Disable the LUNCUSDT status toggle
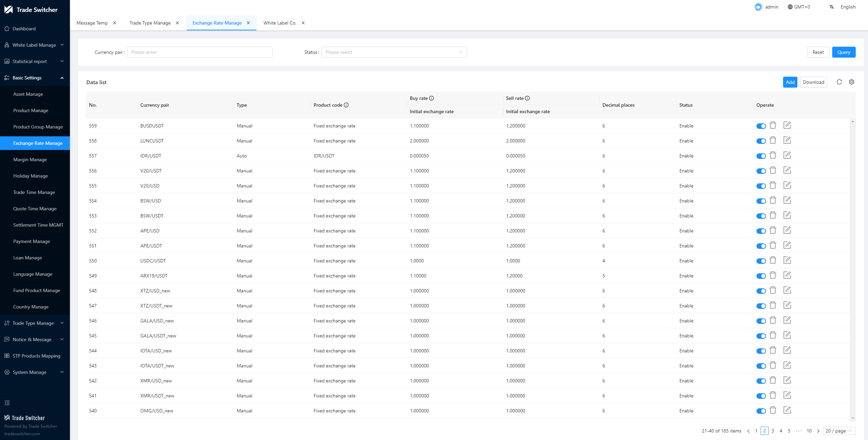 point(761,141)
